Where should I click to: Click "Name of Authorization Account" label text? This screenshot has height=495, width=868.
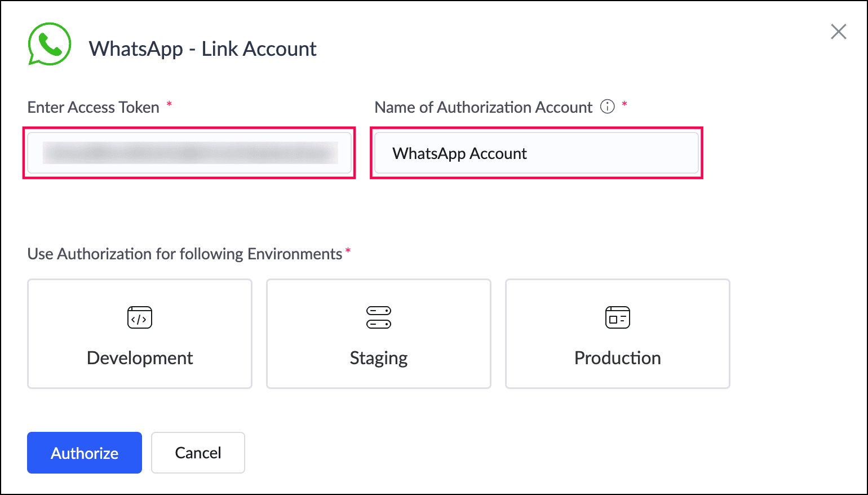click(x=484, y=107)
